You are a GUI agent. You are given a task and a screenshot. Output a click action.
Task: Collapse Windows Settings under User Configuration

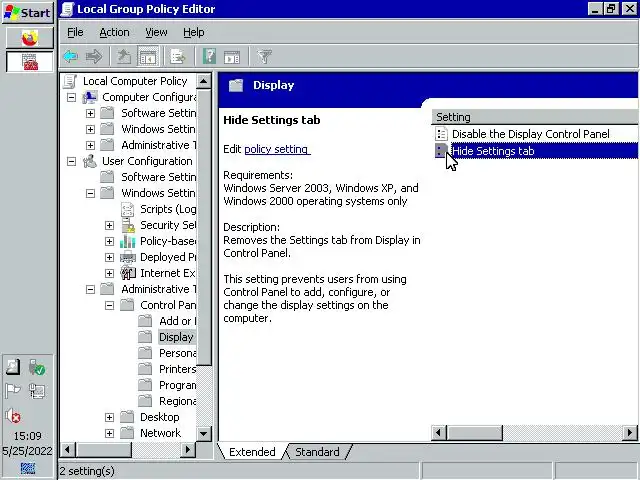click(90, 193)
